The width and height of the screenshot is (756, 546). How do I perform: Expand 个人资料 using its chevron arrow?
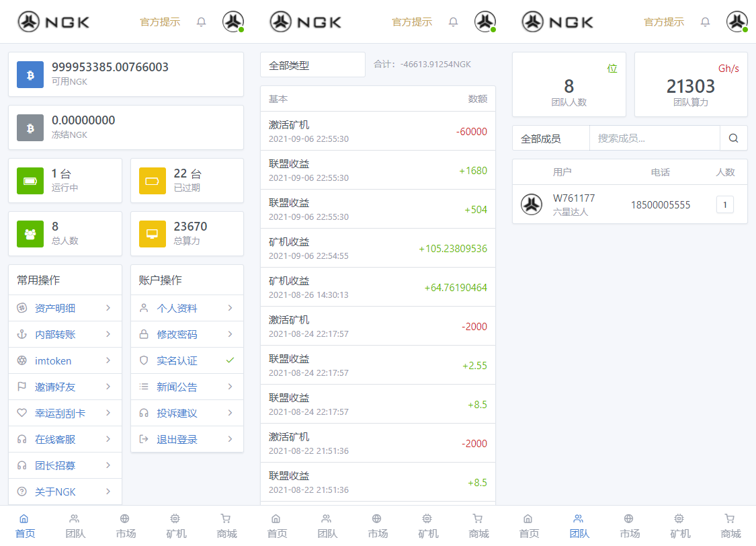[230, 308]
